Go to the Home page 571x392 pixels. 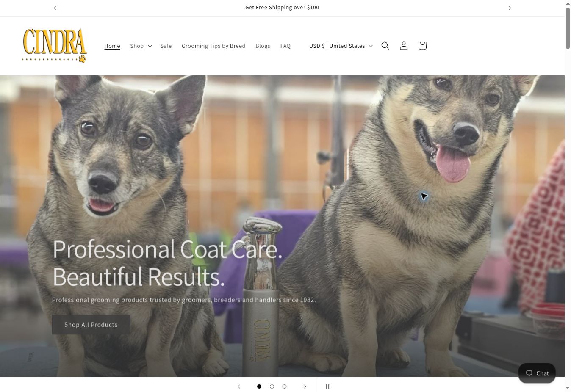point(112,46)
